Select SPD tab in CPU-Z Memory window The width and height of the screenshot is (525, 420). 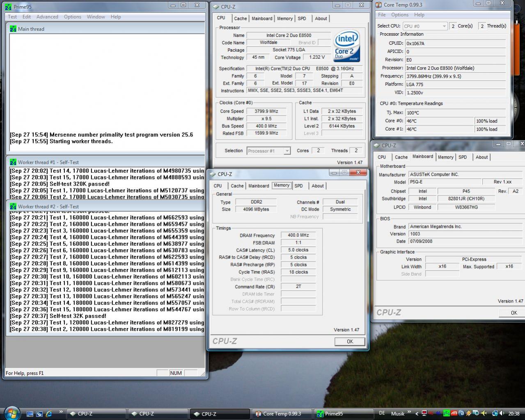tap(298, 186)
